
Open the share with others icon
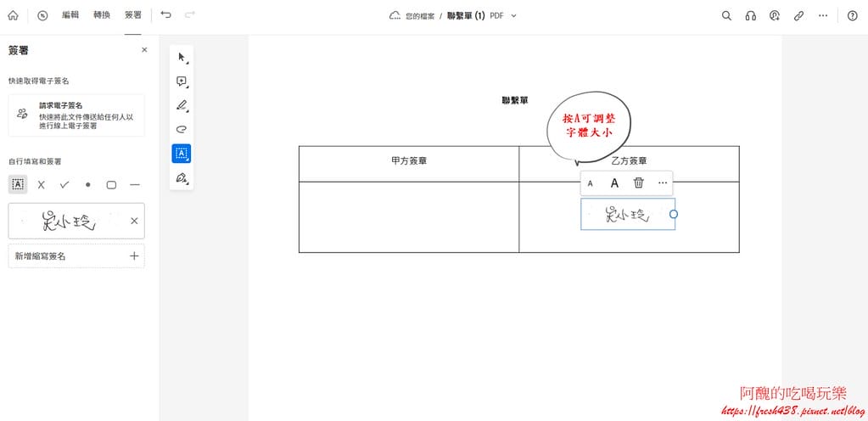(775, 15)
